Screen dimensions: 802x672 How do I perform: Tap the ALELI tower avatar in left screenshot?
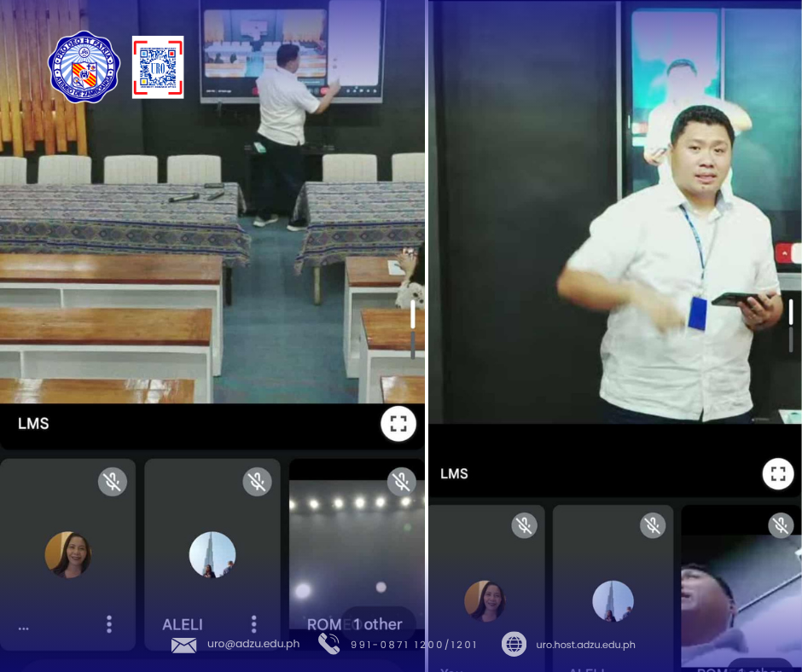[x=212, y=554]
